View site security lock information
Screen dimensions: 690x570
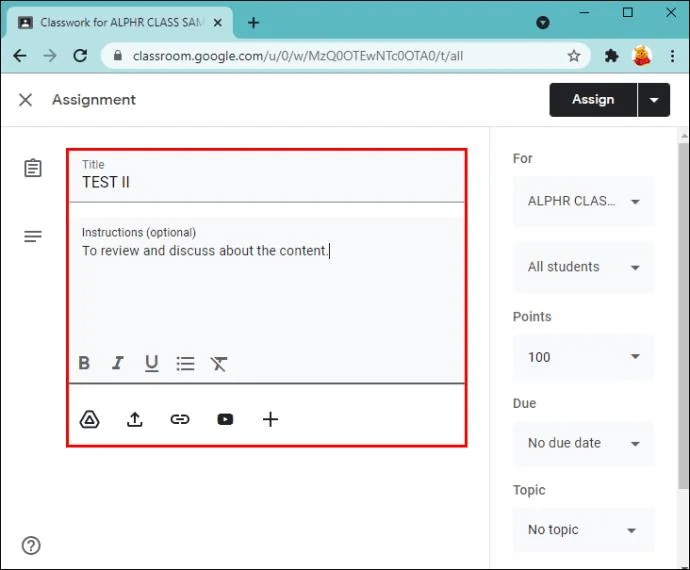117,55
